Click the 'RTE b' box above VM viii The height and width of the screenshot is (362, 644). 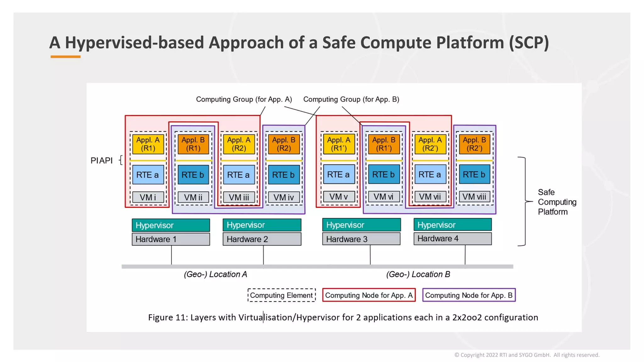coord(475,174)
